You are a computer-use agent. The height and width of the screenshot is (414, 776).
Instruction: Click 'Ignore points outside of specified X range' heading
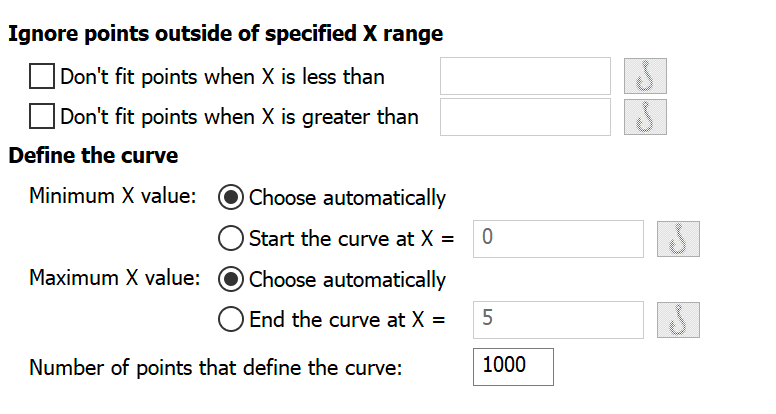[x=225, y=33]
